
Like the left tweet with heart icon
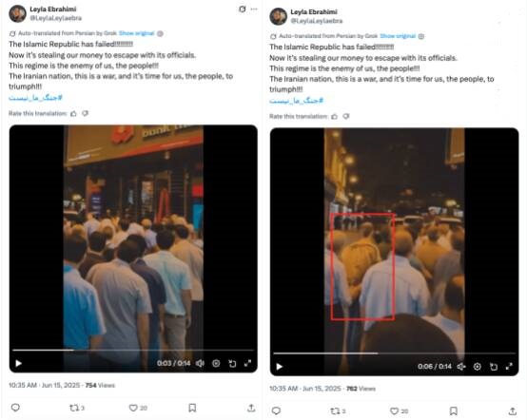pyautogui.click(x=133, y=408)
